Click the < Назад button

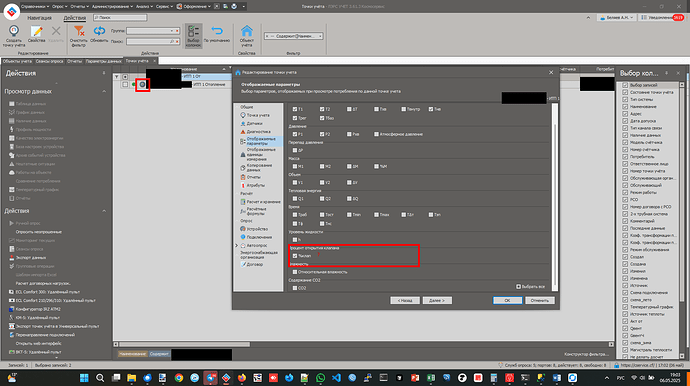pos(405,300)
